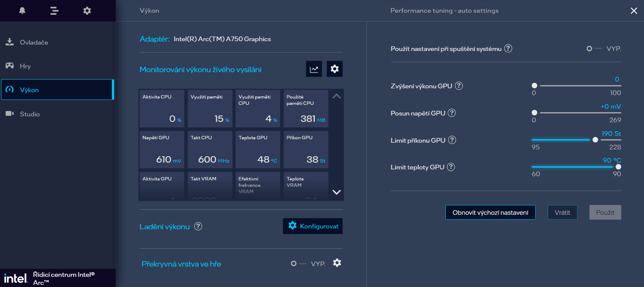
Task: Show help for Použít nastavení při spuštění
Action: (508, 48)
